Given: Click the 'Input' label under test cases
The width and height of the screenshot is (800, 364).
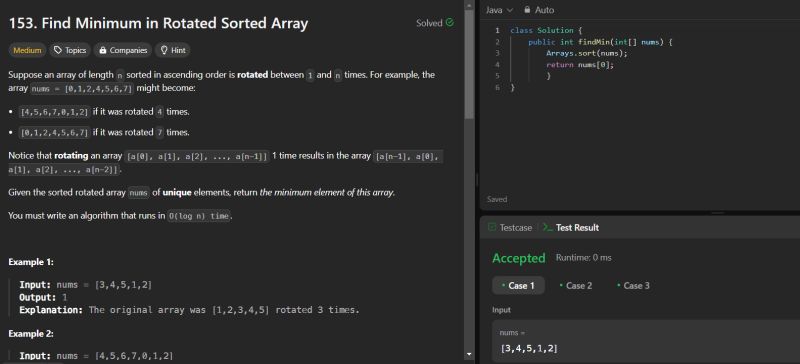Looking at the screenshot, I should tap(501, 310).
